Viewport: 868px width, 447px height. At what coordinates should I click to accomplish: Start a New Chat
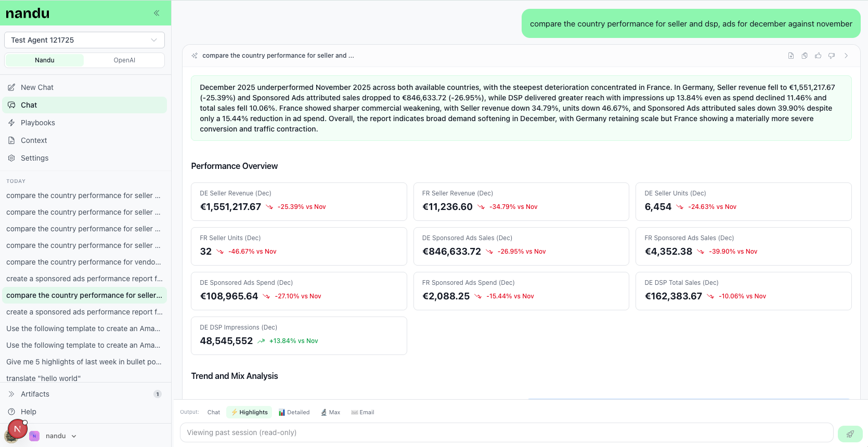pos(37,87)
